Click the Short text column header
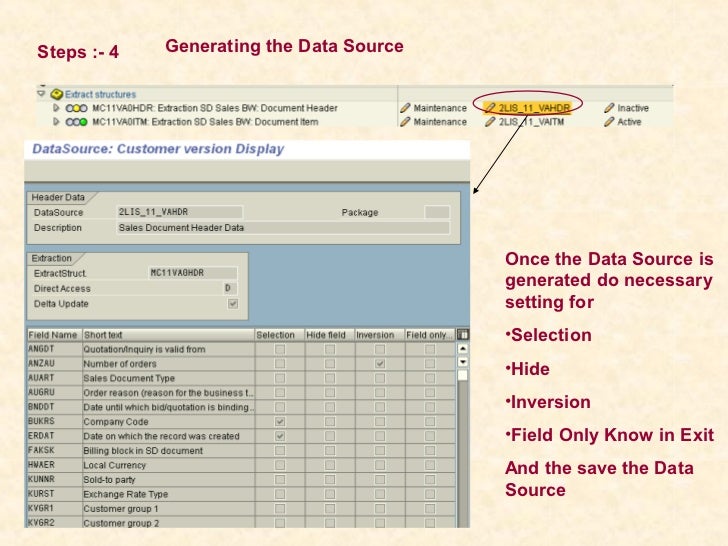This screenshot has height=546, width=728. coord(169,335)
